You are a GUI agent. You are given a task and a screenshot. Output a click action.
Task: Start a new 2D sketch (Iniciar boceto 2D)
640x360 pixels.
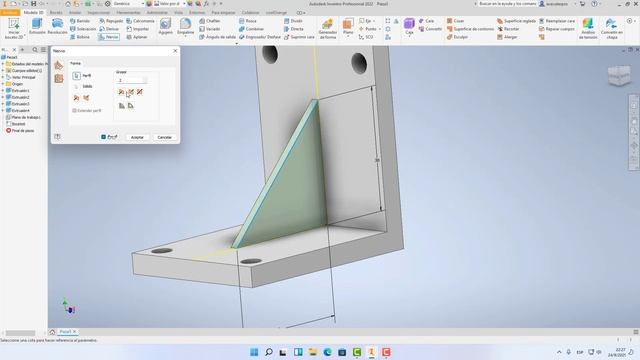pos(13,29)
